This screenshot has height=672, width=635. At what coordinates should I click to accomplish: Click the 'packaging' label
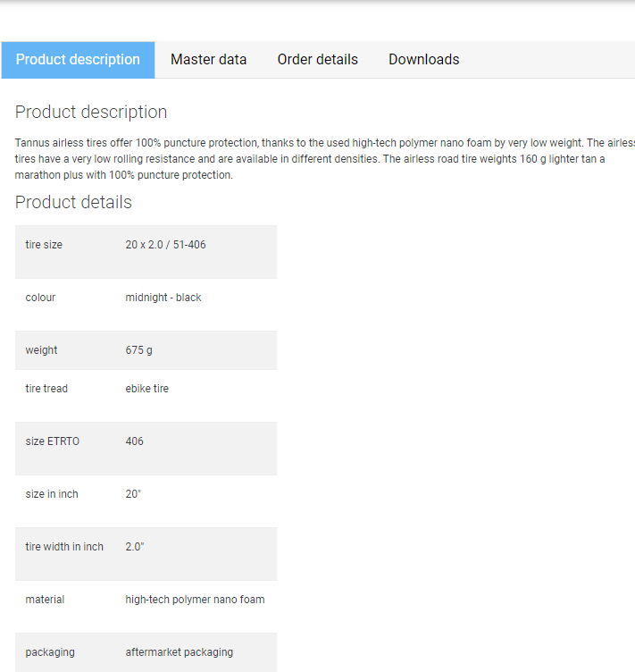50,652
